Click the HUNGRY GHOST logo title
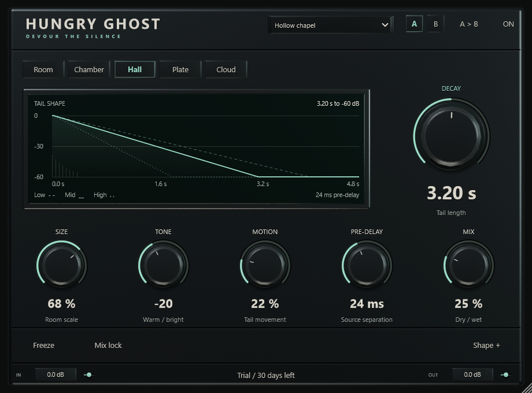 click(93, 24)
